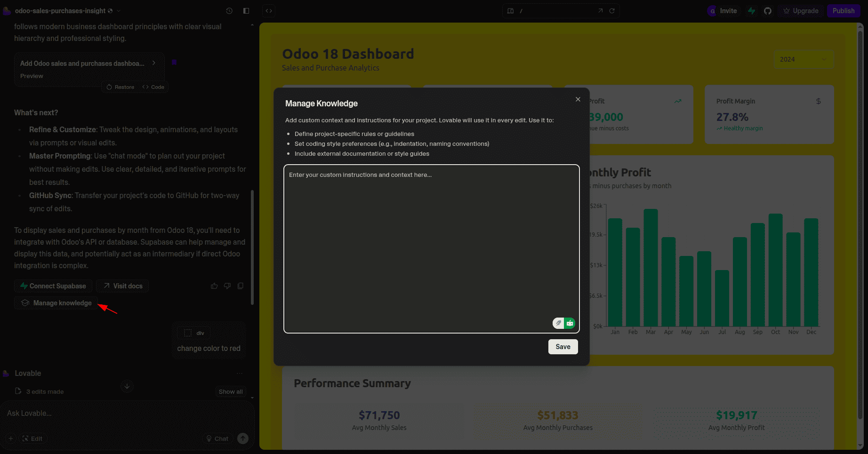
Task: Publish the project
Action: coord(844,11)
